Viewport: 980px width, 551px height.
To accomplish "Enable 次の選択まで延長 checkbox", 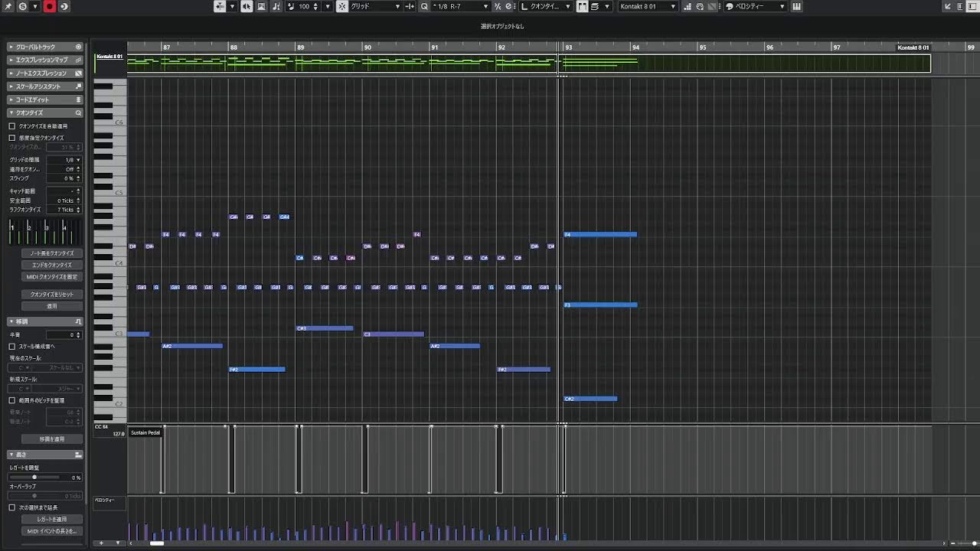I will 12,507.
